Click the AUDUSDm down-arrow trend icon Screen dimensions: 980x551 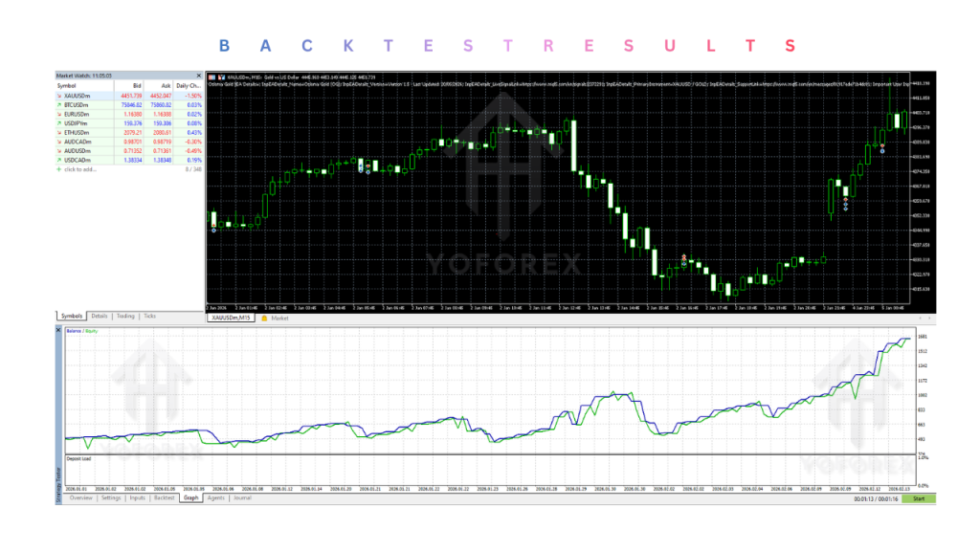[x=59, y=151]
